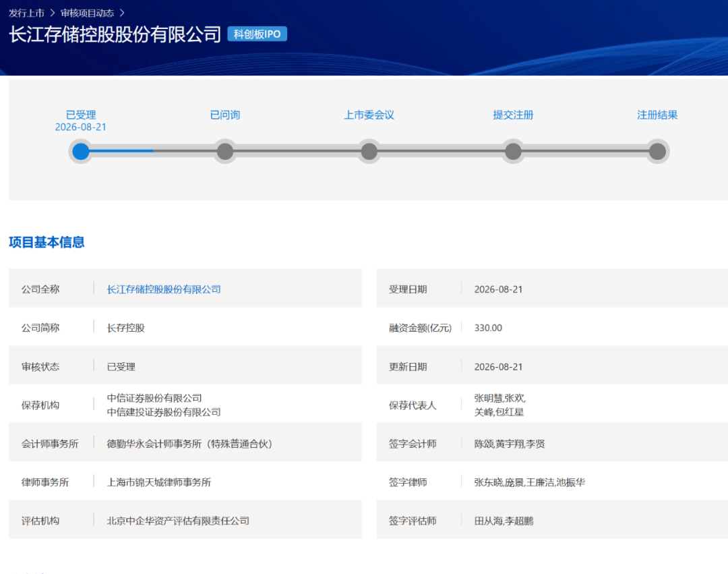
Task: Click the page title 长江存储控股股份有限公司
Action: pyautogui.click(x=115, y=34)
